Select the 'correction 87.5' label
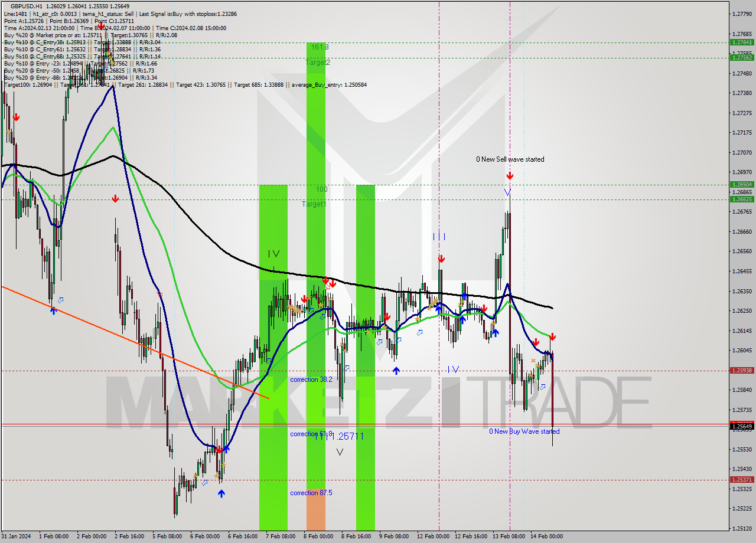The image size is (756, 543). (x=311, y=493)
